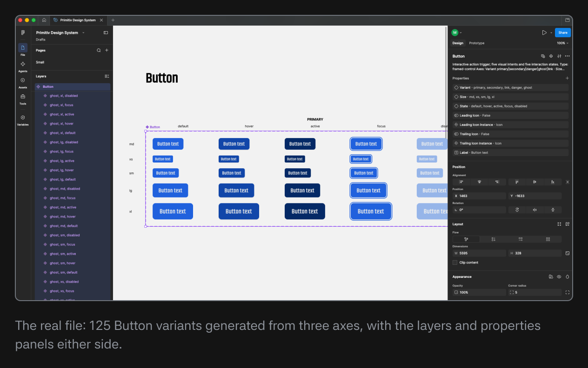Rotate 90 degrees icon in Rotation row
588x368 pixels.
517,210
